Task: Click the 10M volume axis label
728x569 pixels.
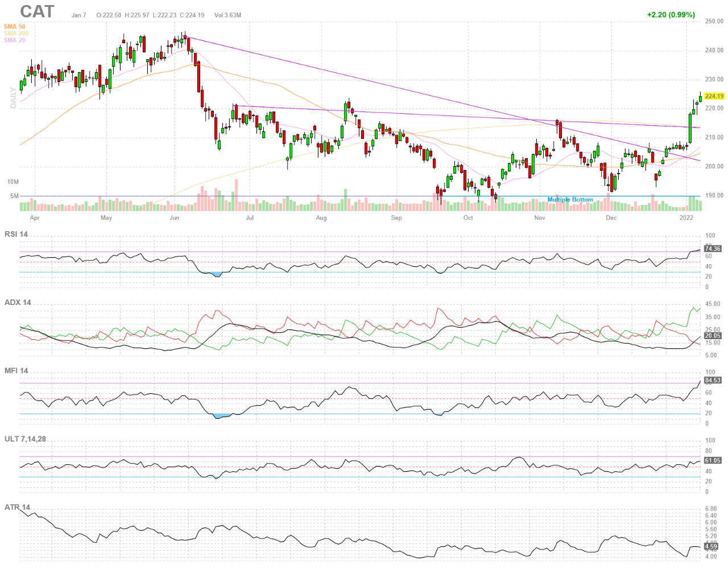Action: coord(13,182)
